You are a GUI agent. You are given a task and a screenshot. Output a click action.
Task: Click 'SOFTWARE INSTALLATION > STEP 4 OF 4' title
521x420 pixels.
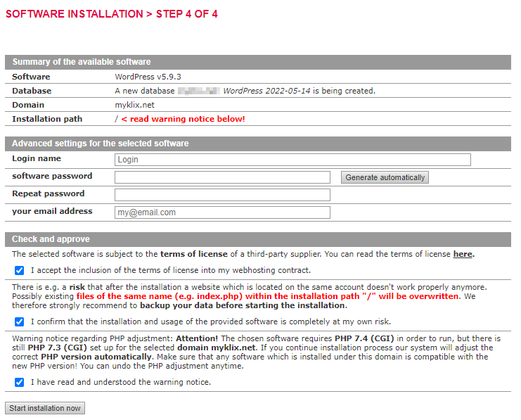point(112,14)
